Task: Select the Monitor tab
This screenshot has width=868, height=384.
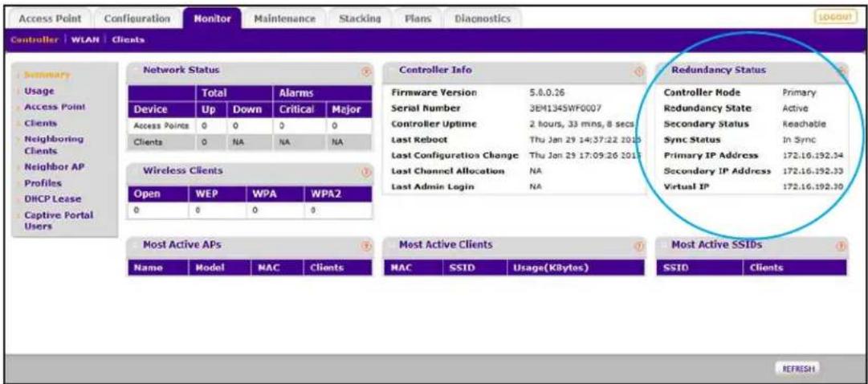Action: (x=213, y=18)
